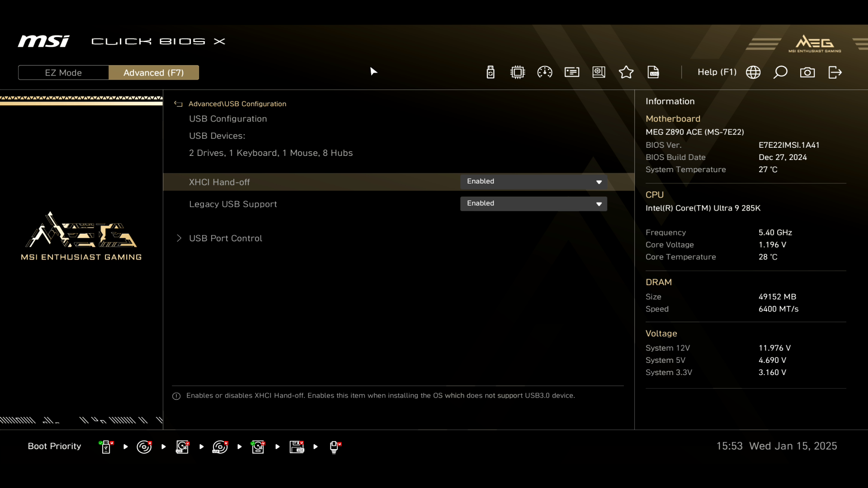This screenshot has height=488, width=868.
Task: Select the USB floppy boot device
Action: (x=297, y=447)
